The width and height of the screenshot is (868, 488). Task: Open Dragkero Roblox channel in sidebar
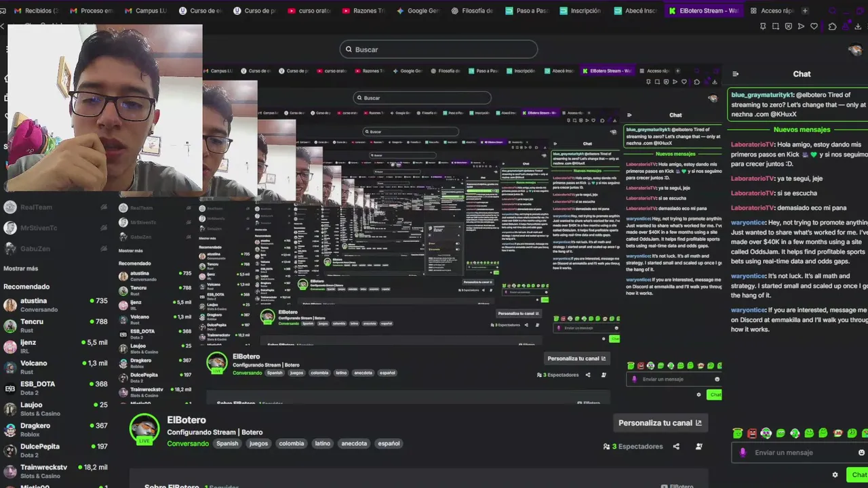point(54,430)
